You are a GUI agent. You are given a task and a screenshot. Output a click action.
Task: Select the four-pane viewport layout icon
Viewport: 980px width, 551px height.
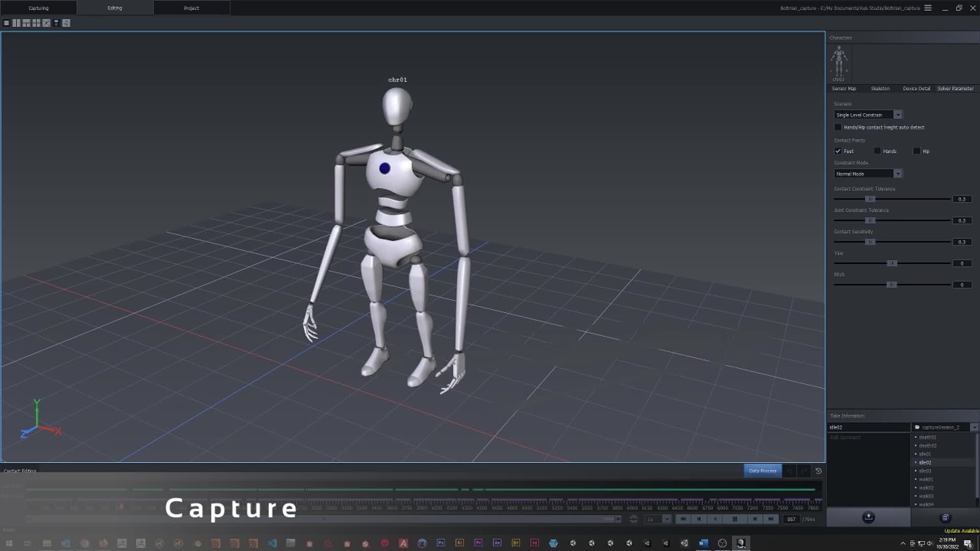pyautogui.click(x=36, y=23)
